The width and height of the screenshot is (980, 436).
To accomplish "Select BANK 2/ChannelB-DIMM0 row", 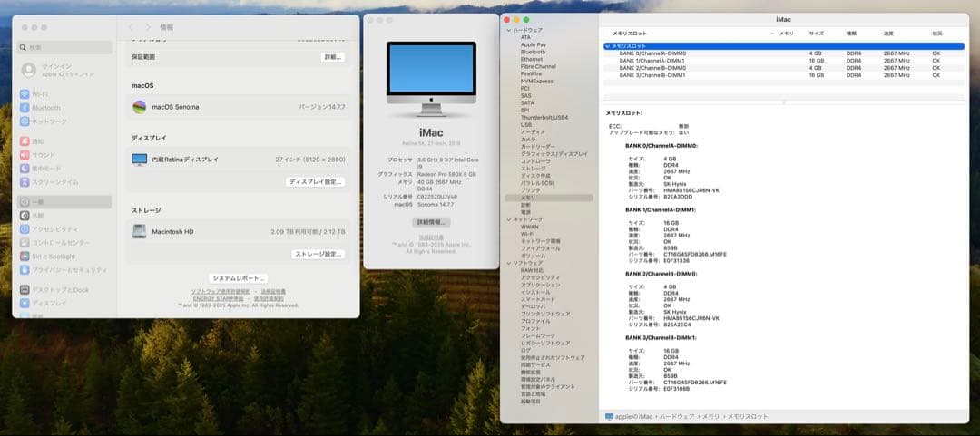I will pos(784,68).
